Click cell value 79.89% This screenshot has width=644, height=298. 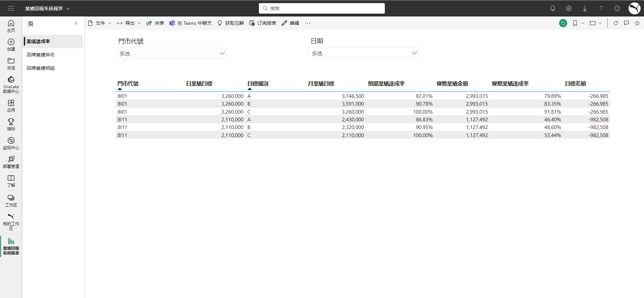pyautogui.click(x=552, y=96)
